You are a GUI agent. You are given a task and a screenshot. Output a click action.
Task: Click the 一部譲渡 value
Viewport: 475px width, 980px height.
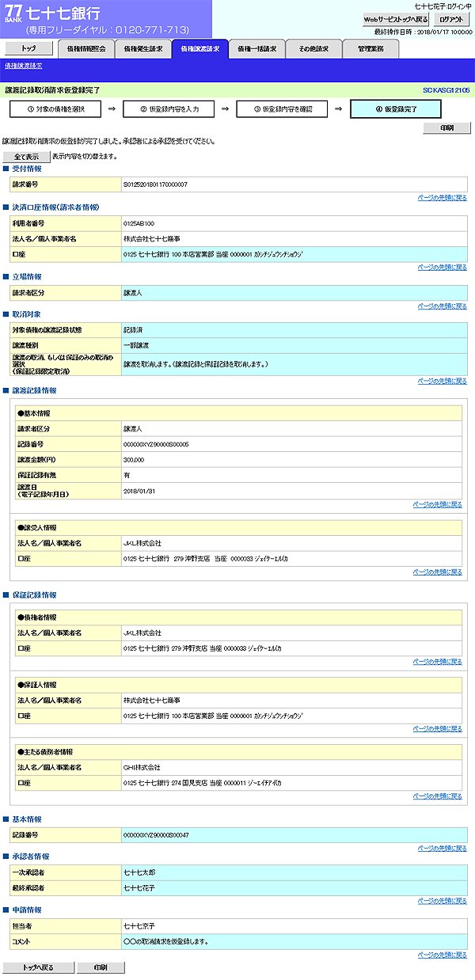coord(136,345)
